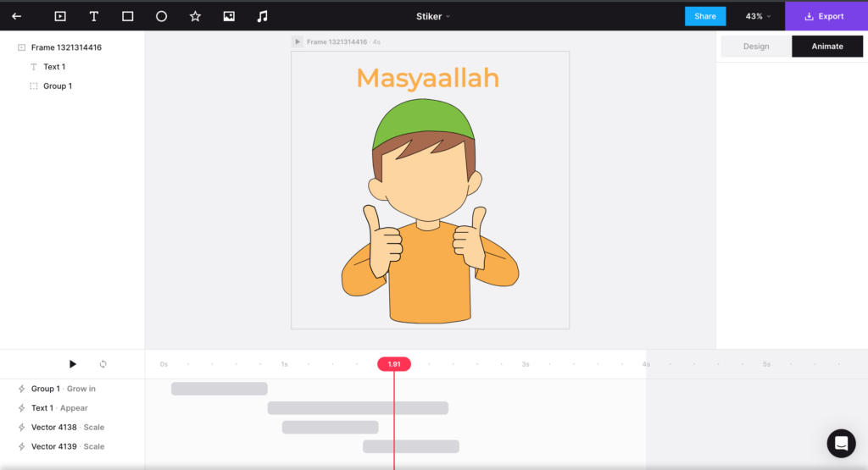
Task: Click the back arrow icon
Action: pos(16,16)
